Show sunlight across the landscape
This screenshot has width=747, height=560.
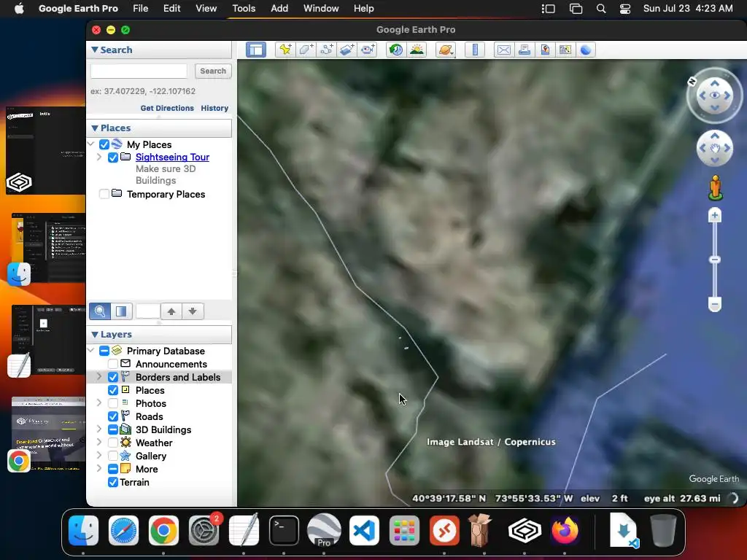[417, 50]
